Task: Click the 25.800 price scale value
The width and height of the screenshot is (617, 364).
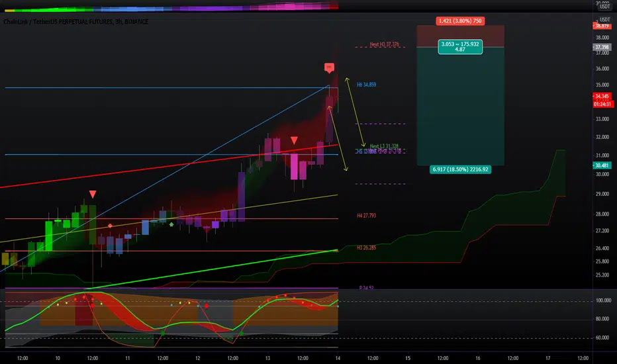Action: [x=602, y=261]
